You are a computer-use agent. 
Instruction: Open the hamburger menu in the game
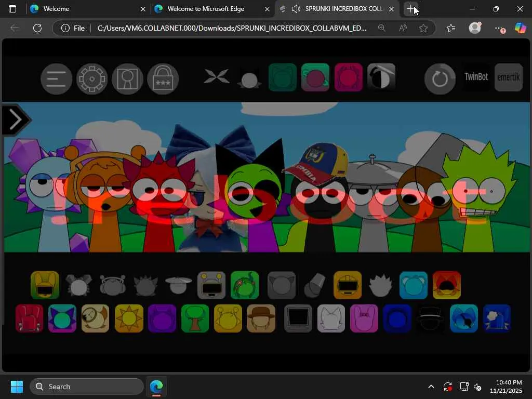pos(56,79)
